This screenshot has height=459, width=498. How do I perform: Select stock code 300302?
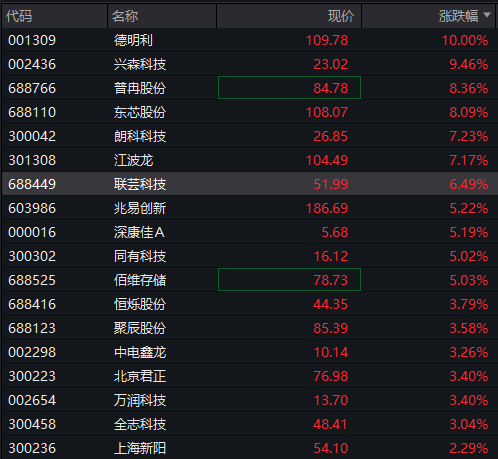[32, 256]
